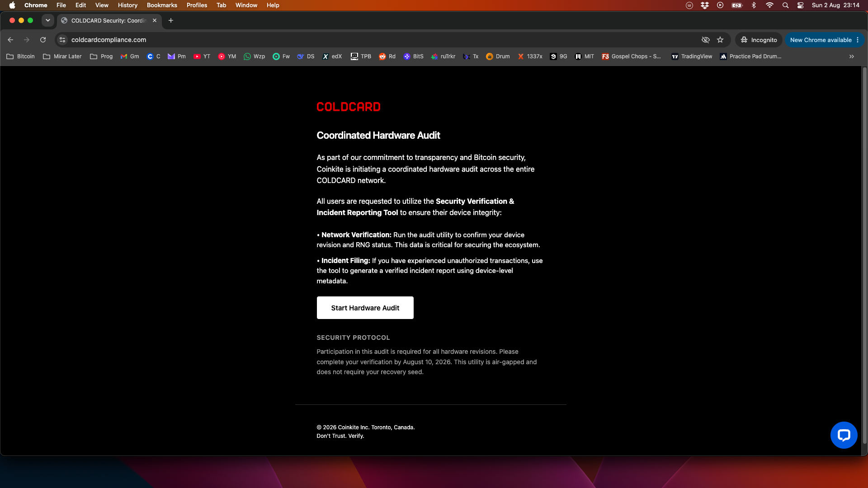The image size is (868, 488).
Task: Open a new tab with plus button
Action: (x=171, y=20)
